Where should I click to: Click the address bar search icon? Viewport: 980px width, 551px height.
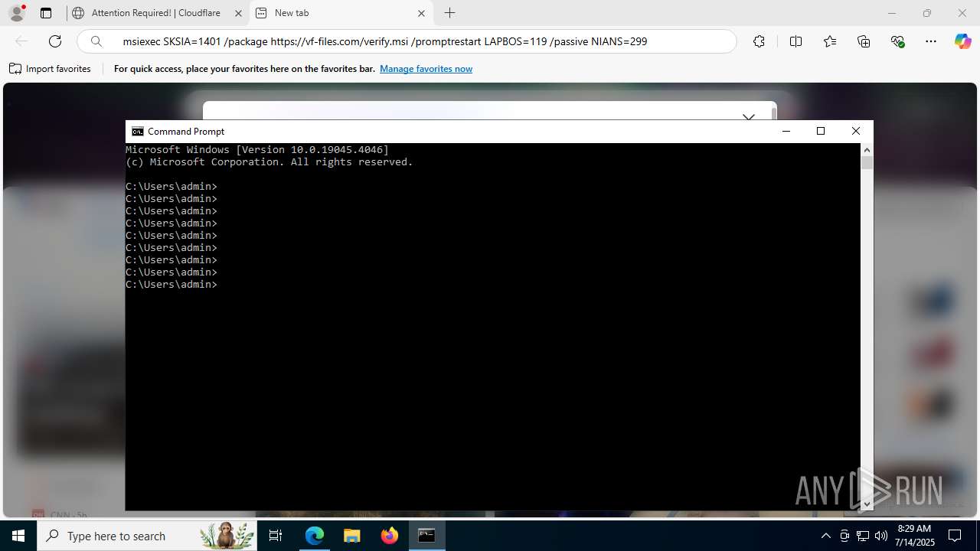coord(96,41)
